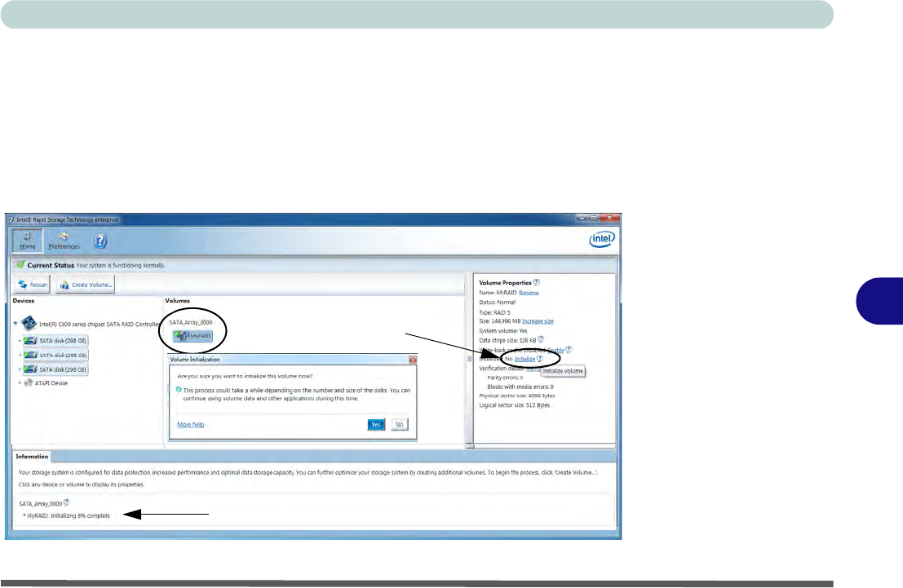Open the Home toolbar section
The width and height of the screenshot is (903, 588).
(27, 240)
